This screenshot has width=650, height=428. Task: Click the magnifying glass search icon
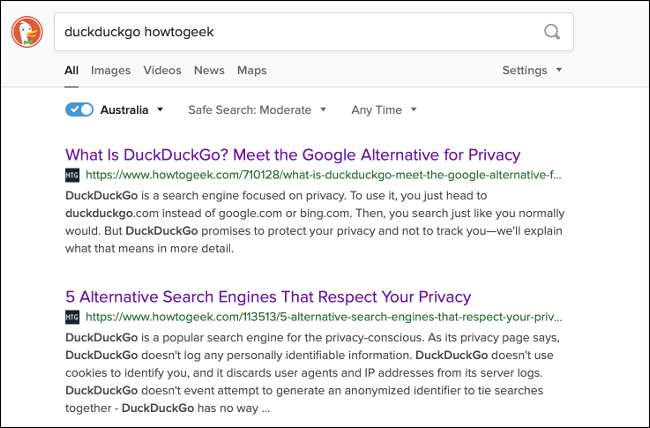(x=552, y=32)
